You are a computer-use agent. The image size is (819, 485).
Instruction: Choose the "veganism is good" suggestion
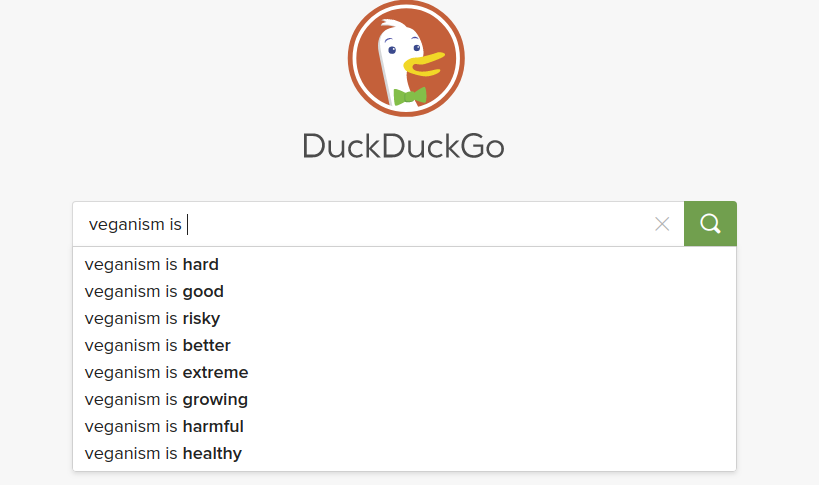click(154, 292)
